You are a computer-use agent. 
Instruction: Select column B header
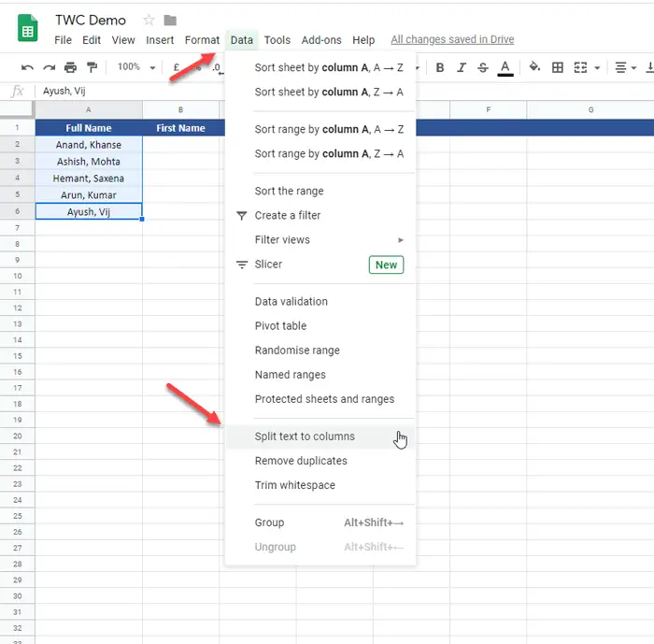180,109
